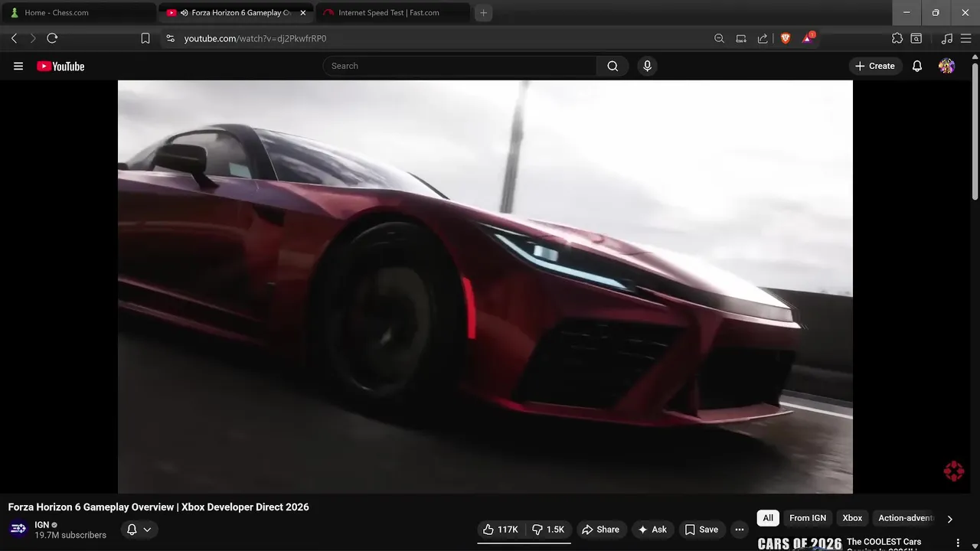Click the 19.7M subscribers text
The height and width of the screenshot is (551, 980).
[x=70, y=536]
